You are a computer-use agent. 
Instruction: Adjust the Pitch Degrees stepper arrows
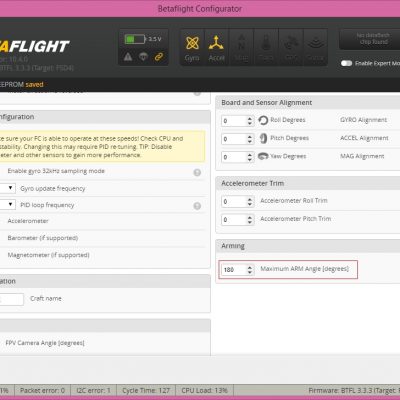click(250, 139)
